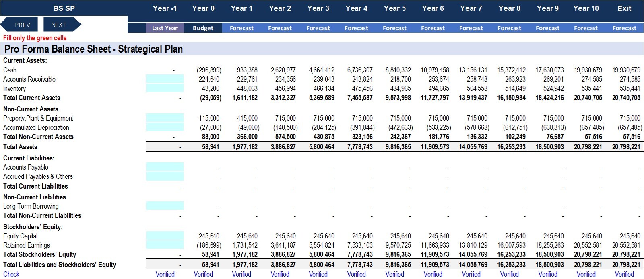Screen dimensions: 644x279
Task: Click the Non-Current Assets section label
Action: click(x=31, y=109)
